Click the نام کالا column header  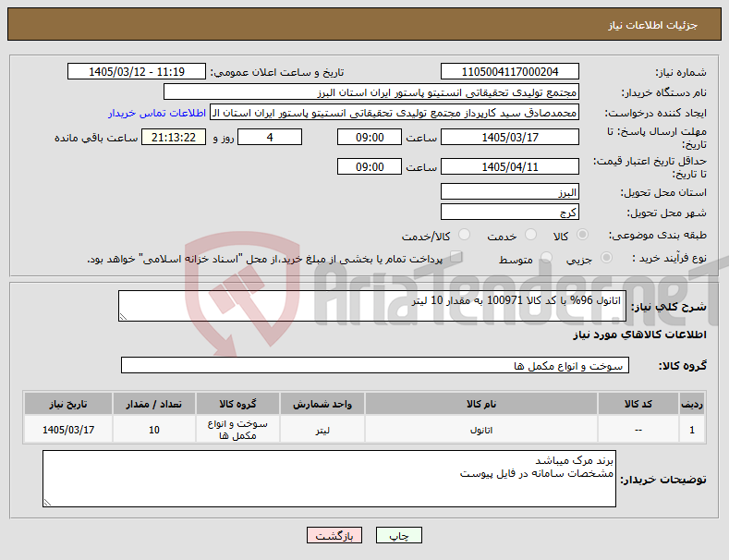click(481, 404)
